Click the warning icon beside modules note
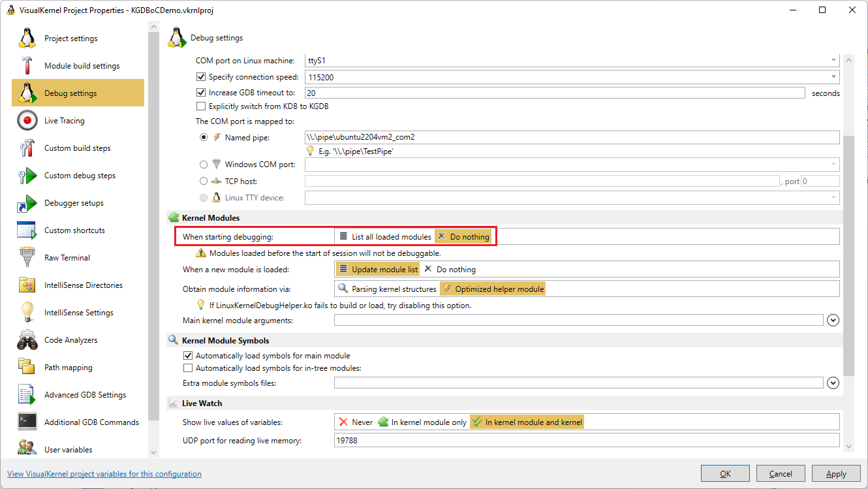The image size is (868, 489). (201, 253)
